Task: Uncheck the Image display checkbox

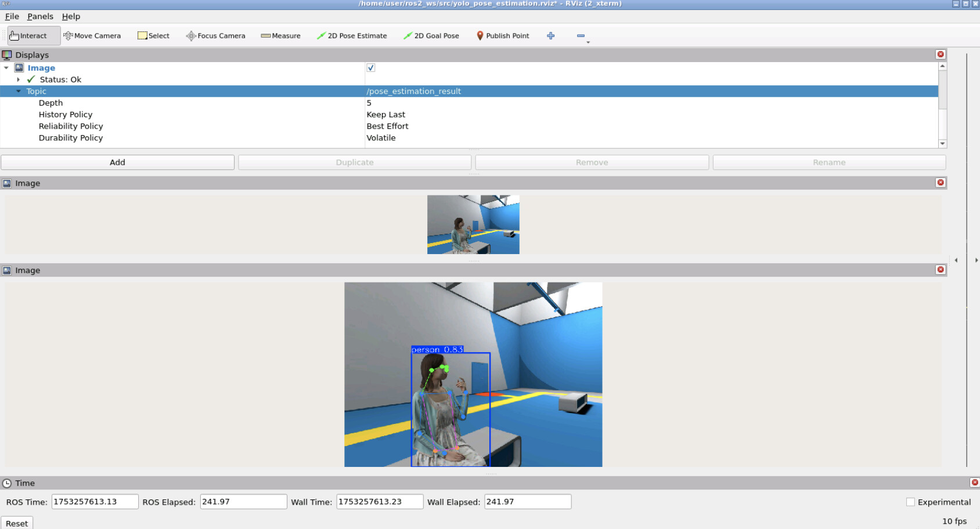Action: coord(371,68)
